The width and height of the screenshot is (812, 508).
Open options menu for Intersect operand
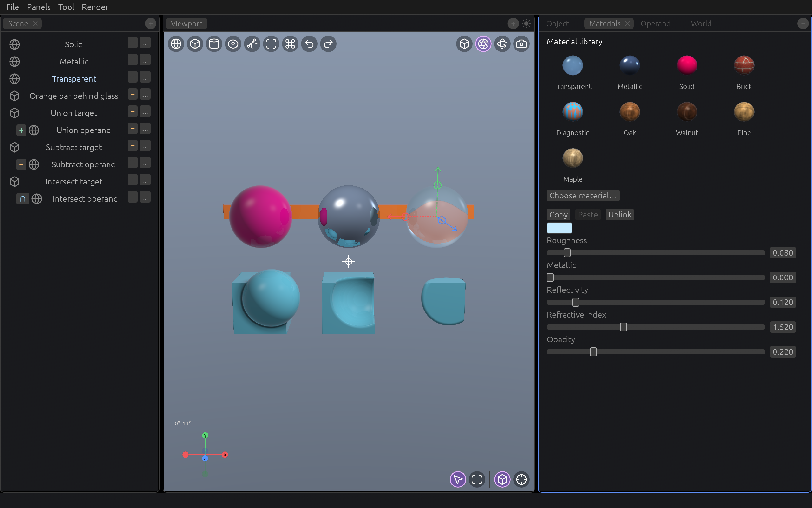point(145,197)
